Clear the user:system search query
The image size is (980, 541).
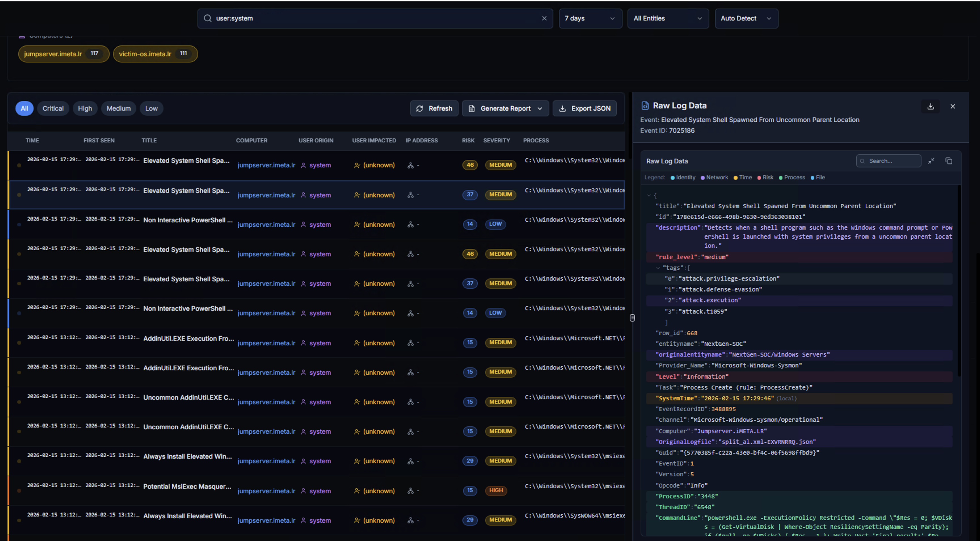click(x=544, y=18)
